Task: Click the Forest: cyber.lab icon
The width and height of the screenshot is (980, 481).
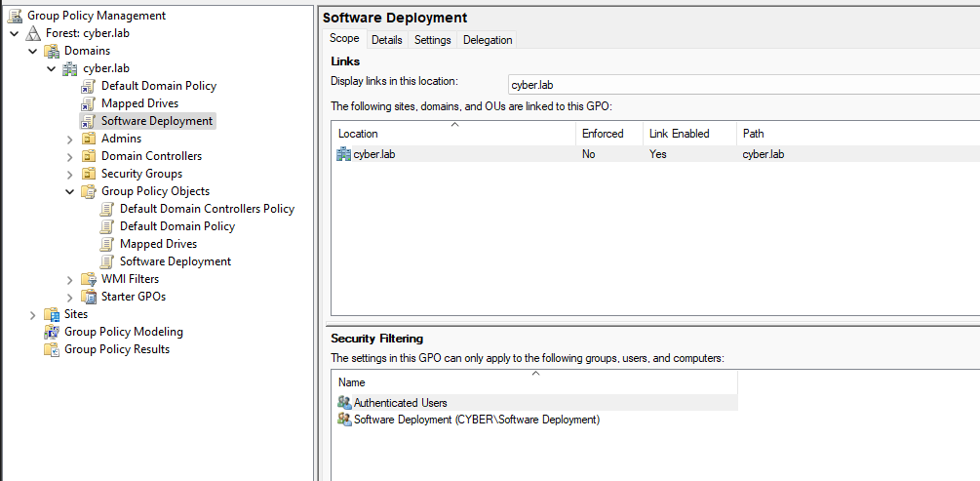Action: coord(33,33)
